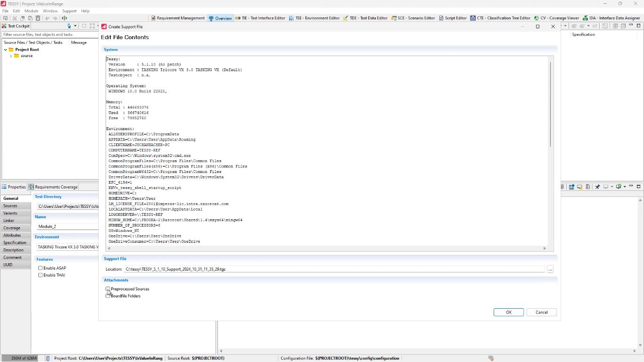Open the File menu
Image resolution: width=644 pixels, height=362 pixels.
pos(5,11)
